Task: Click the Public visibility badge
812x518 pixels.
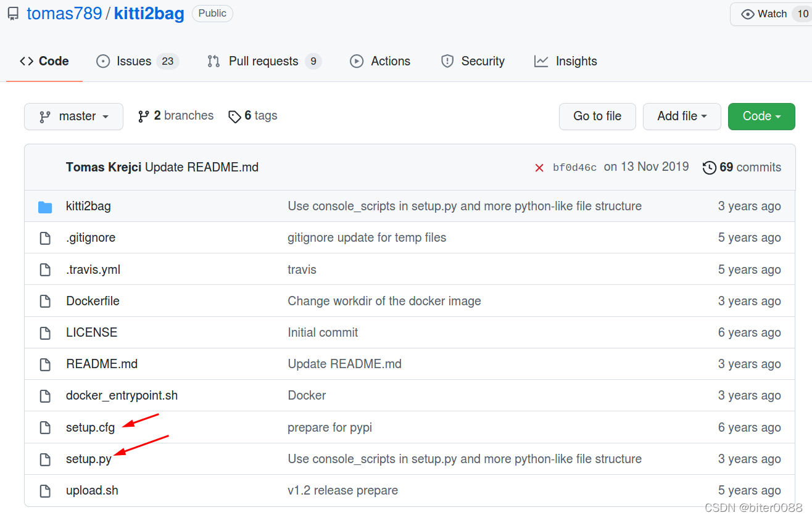Action: tap(212, 14)
